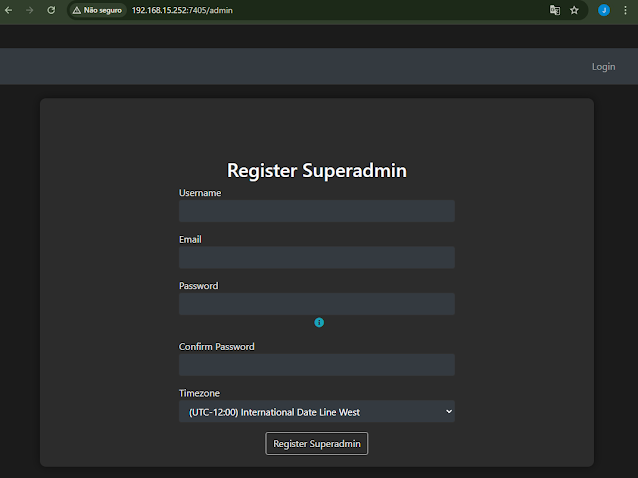Click the Timezone field label

click(199, 394)
